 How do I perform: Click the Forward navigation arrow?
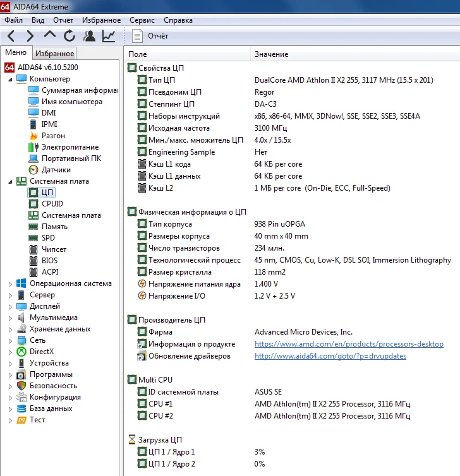30,36
